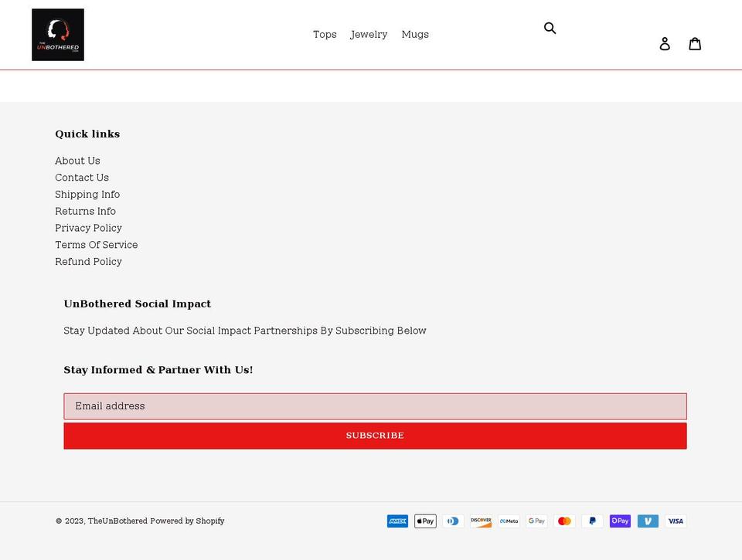Select the Quick links heading
The image size is (742, 560).
[x=87, y=134]
